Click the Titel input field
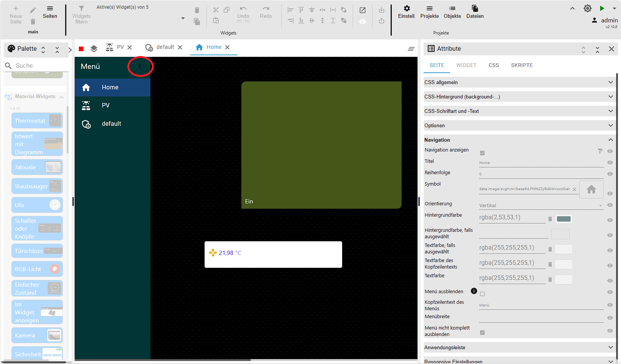Image resolution: width=621 pixels, height=364 pixels. [541, 163]
